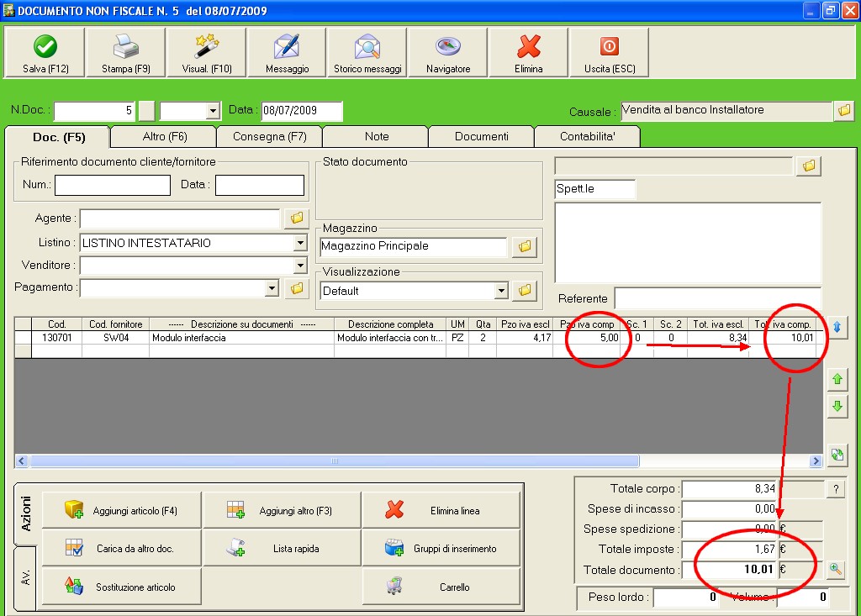Select grid cell code 130701
This screenshot has width=861, height=616.
point(56,338)
